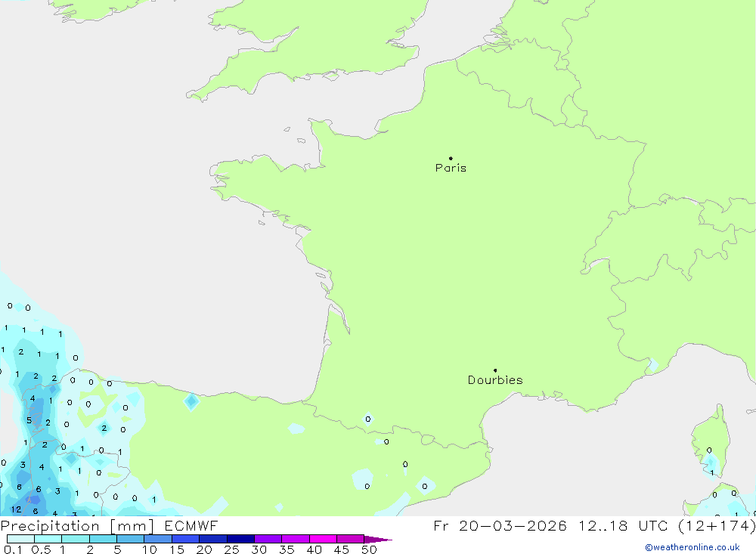This screenshot has height=554, width=756.
Task: Click the Paris city label
Action: click(451, 168)
